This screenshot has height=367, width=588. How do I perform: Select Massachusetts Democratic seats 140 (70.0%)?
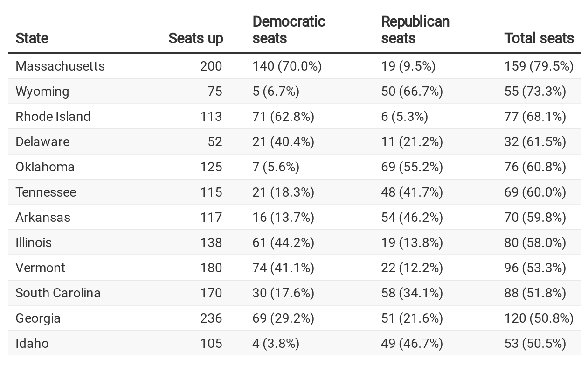[x=287, y=66]
